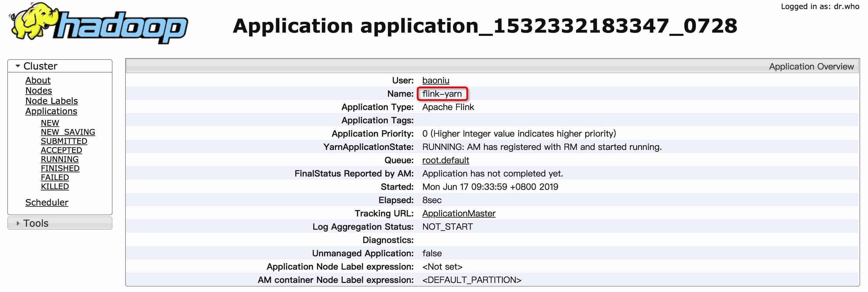The image size is (868, 292).
Task: Open the root.default queue link
Action: click(445, 160)
